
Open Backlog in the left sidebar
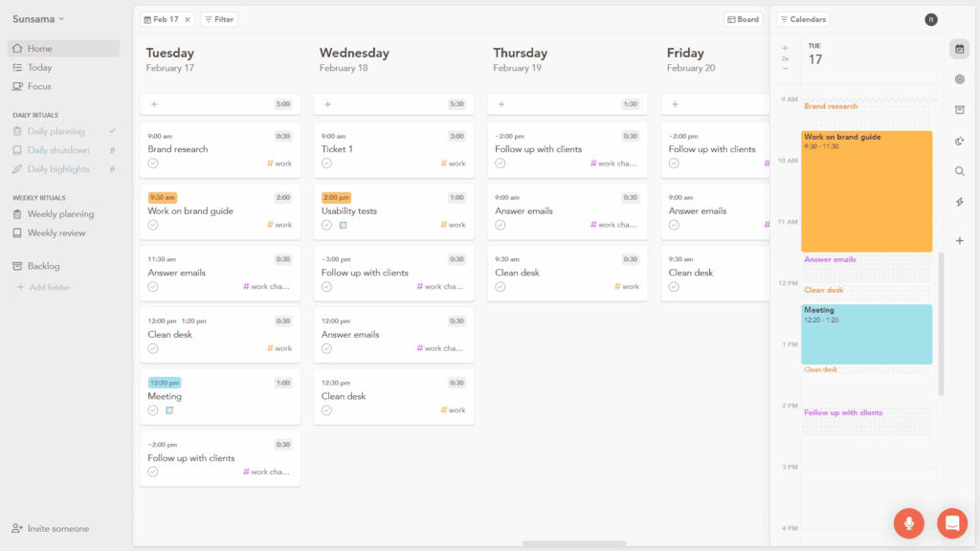click(43, 266)
